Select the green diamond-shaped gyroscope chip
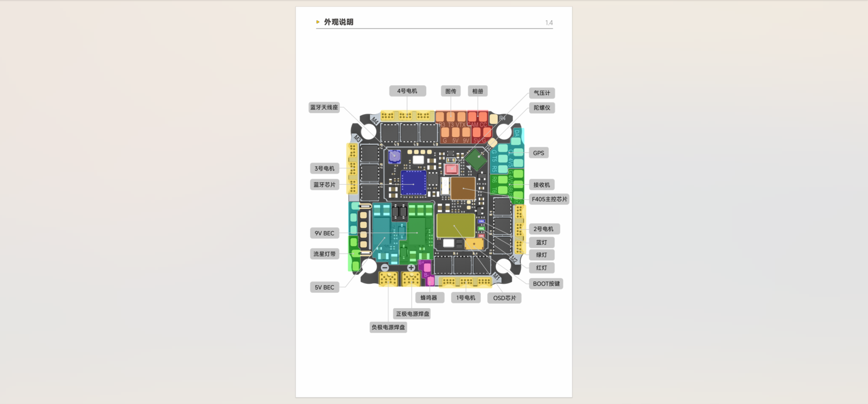 coord(476,160)
